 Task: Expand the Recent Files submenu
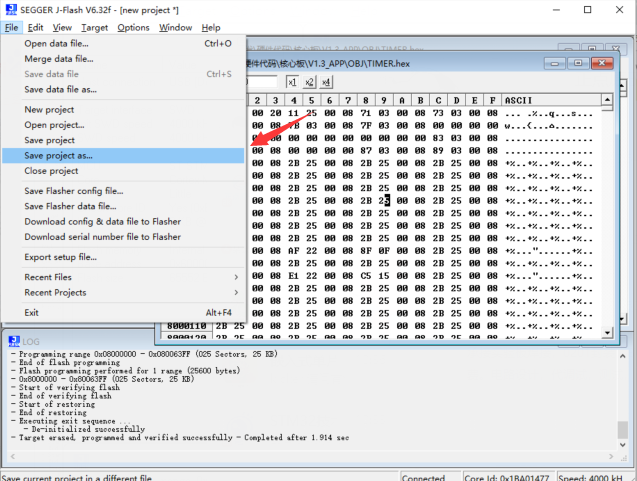pyautogui.click(x=130, y=277)
